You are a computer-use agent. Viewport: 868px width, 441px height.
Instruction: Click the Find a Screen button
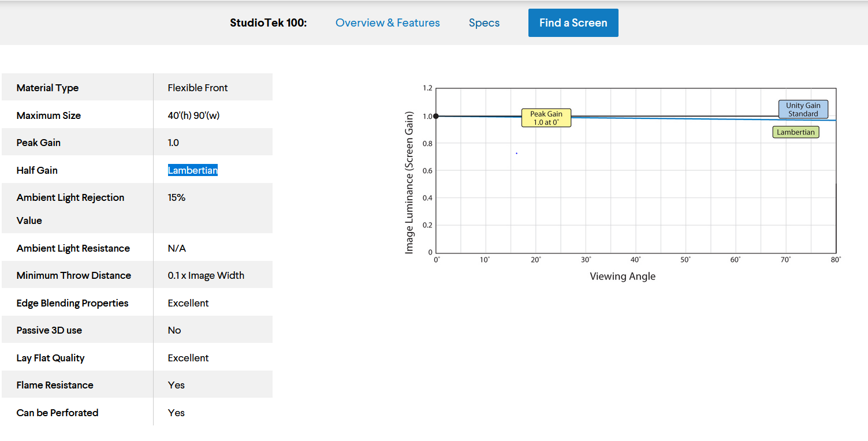coord(573,23)
